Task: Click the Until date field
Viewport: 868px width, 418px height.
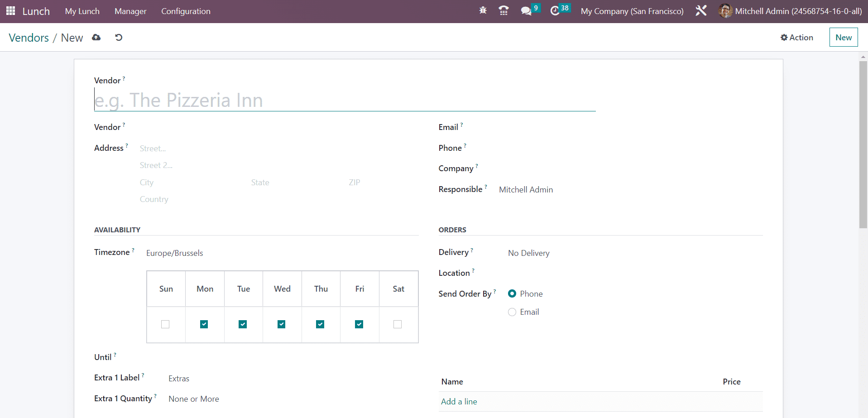Action: point(293,357)
